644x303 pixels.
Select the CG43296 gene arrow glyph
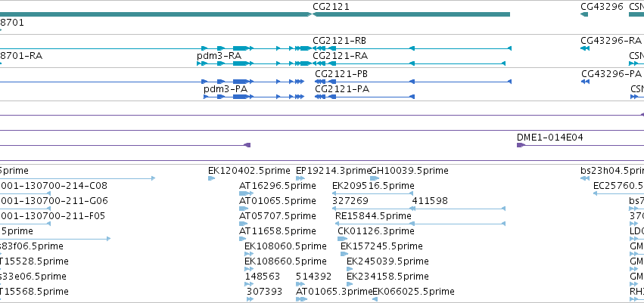584,14
